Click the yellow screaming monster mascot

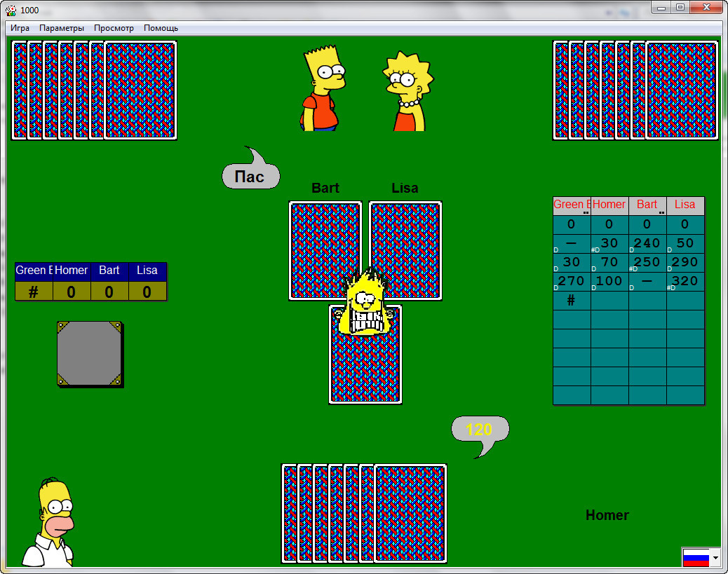coord(365,301)
